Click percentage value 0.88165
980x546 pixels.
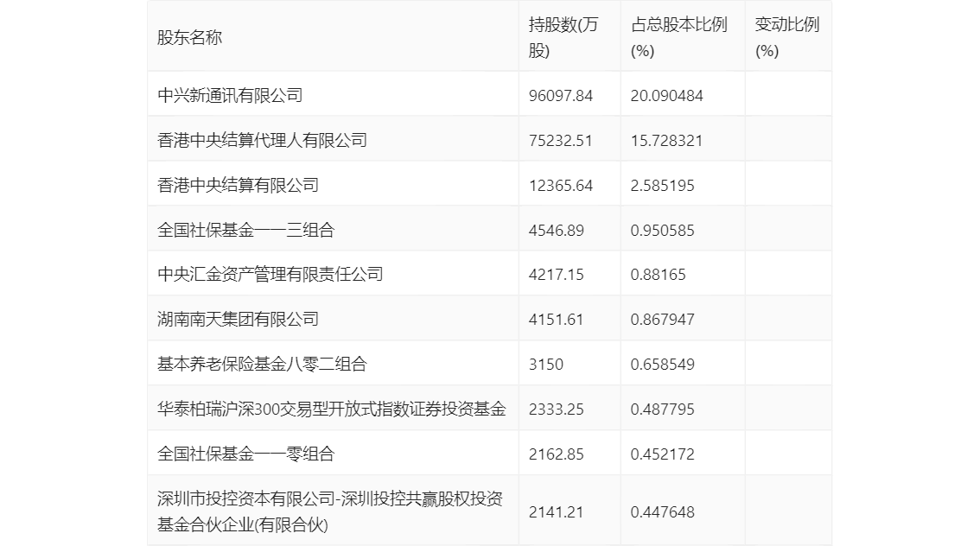(x=659, y=274)
